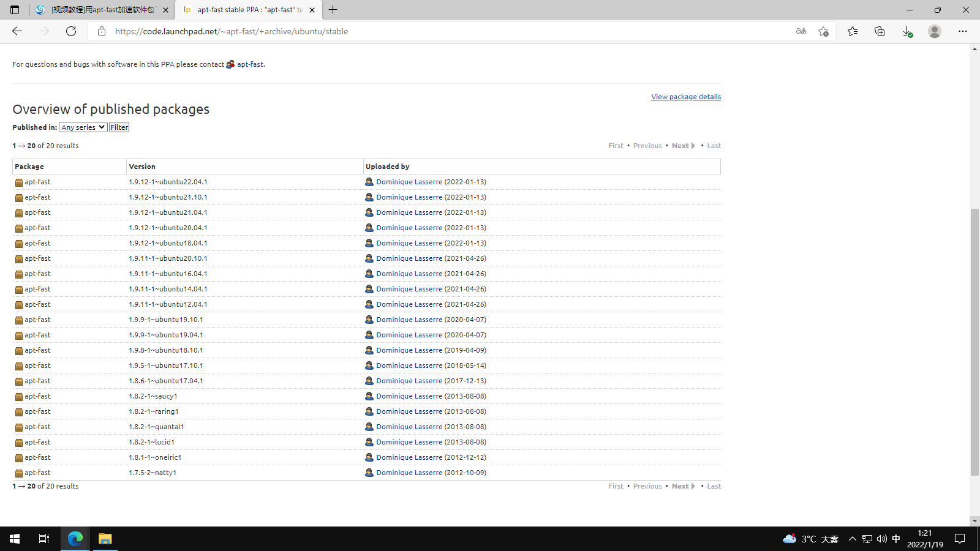The width and height of the screenshot is (980, 551).
Task: Open the Windows Start menu
Action: 15,539
